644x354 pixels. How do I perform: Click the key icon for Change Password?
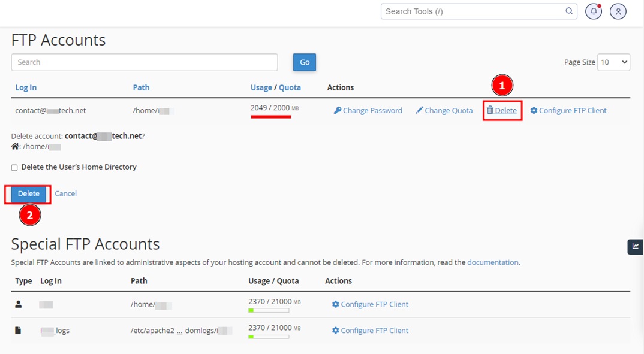coord(337,110)
